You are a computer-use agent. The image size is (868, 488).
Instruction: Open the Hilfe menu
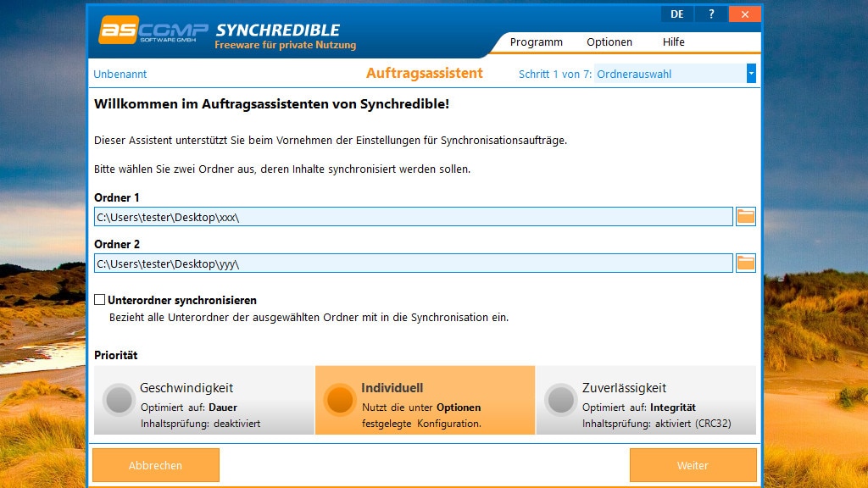tap(674, 42)
